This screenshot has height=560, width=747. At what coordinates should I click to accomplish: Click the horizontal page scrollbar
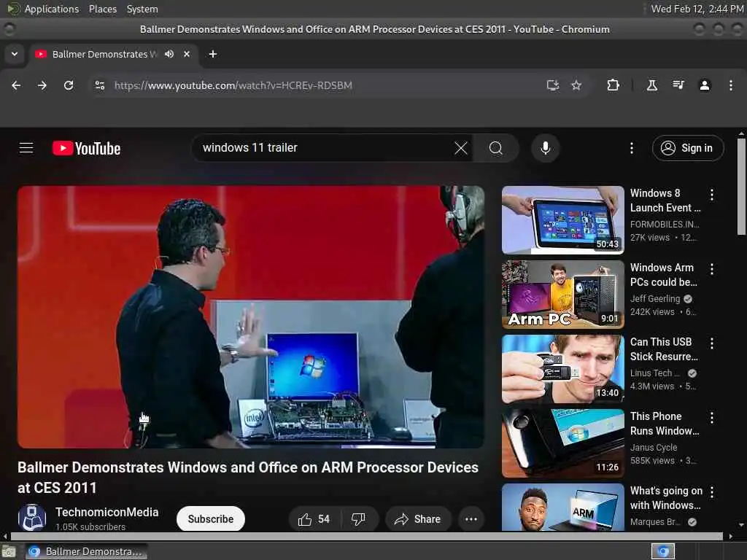[x=367, y=536]
